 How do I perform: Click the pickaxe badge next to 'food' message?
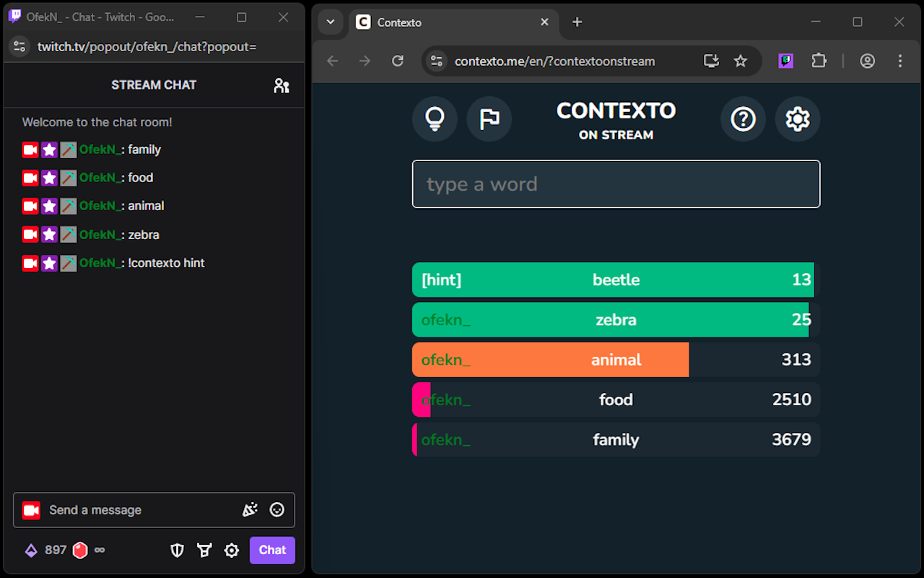tap(68, 178)
